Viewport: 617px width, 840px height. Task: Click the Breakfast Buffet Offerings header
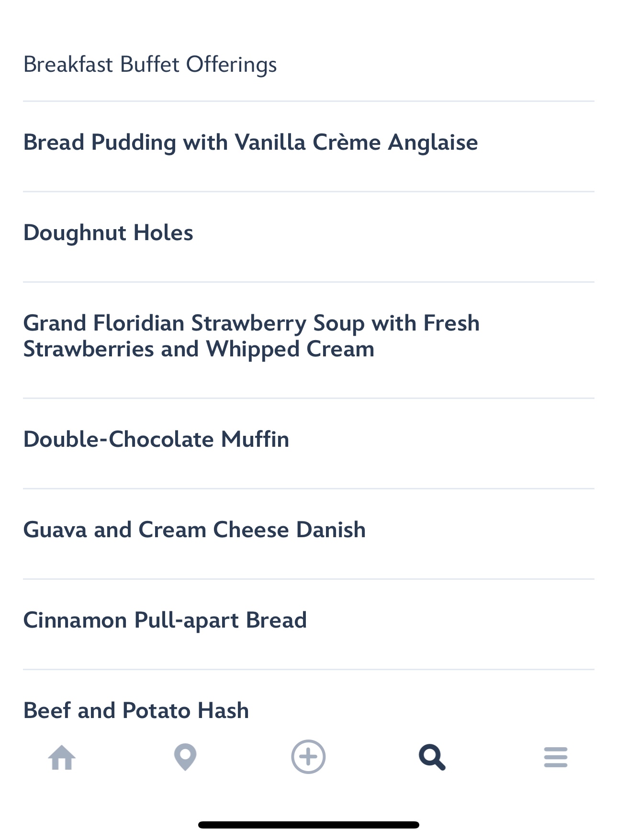[150, 65]
